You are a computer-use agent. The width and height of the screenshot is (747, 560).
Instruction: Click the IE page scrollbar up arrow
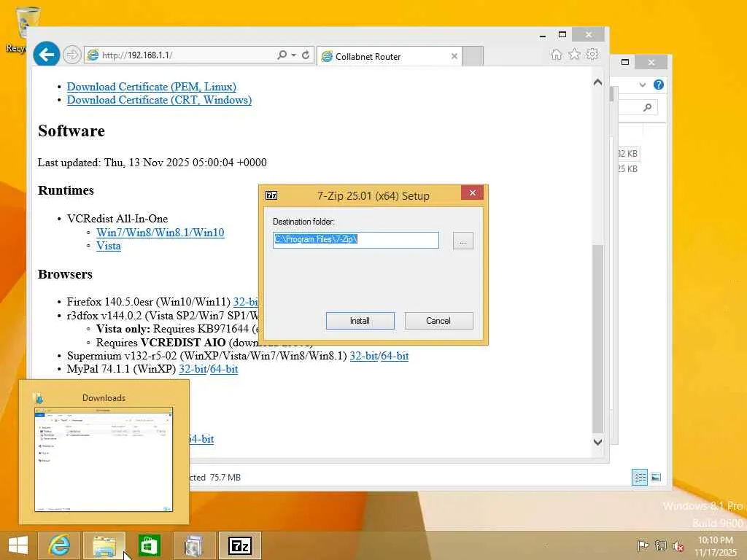[597, 82]
